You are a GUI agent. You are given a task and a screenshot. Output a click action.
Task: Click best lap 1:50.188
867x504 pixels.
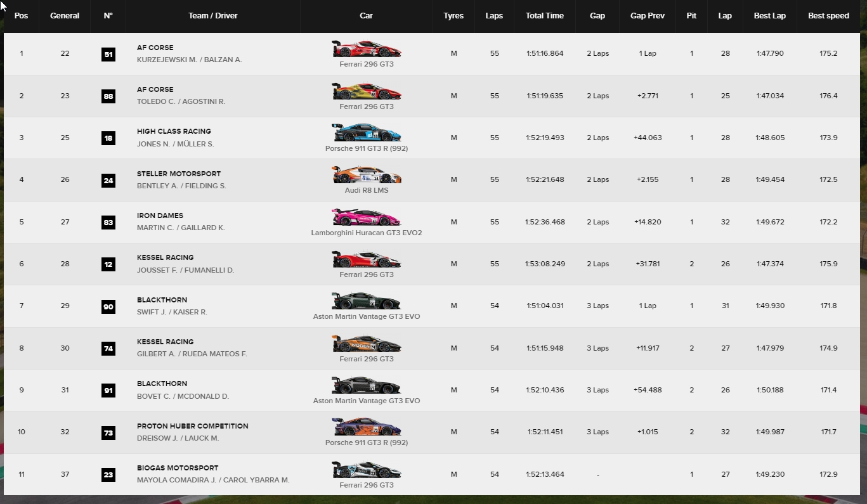(x=770, y=390)
